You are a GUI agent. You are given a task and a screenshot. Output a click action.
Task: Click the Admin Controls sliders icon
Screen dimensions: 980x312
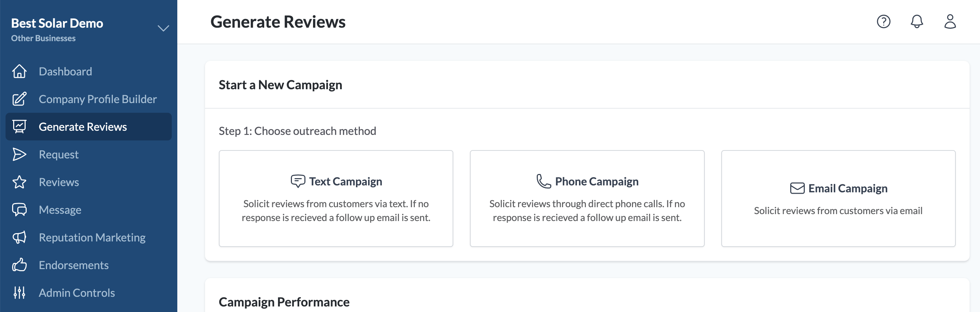tap(19, 293)
